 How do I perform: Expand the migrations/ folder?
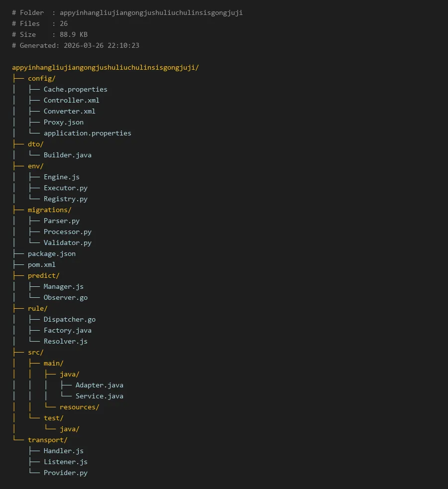click(49, 210)
